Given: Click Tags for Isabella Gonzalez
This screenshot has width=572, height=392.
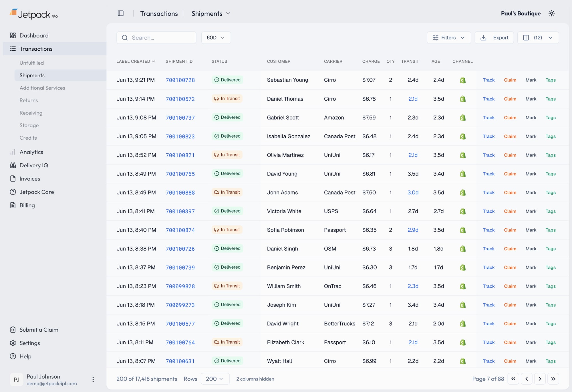Looking at the screenshot, I should [x=551, y=136].
